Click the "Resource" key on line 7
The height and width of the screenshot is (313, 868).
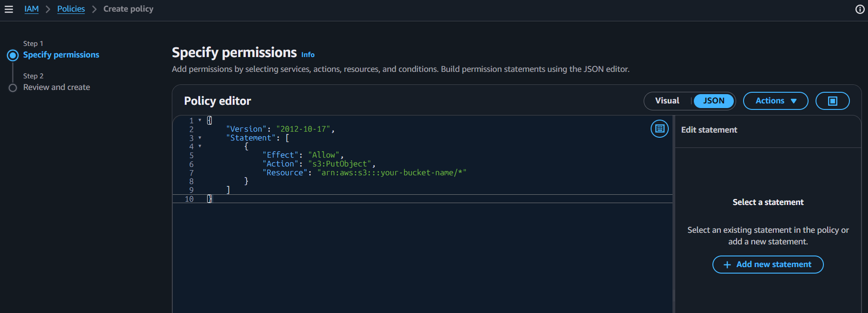tap(285, 172)
